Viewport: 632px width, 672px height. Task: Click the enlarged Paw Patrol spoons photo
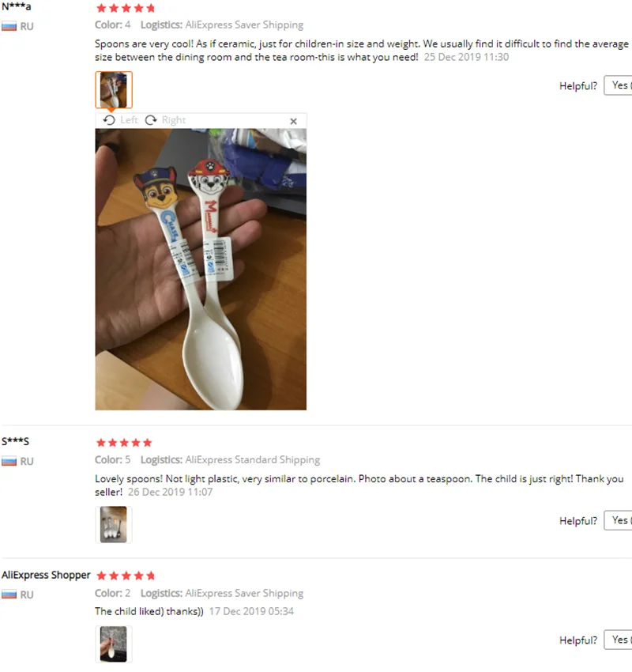coord(201,269)
